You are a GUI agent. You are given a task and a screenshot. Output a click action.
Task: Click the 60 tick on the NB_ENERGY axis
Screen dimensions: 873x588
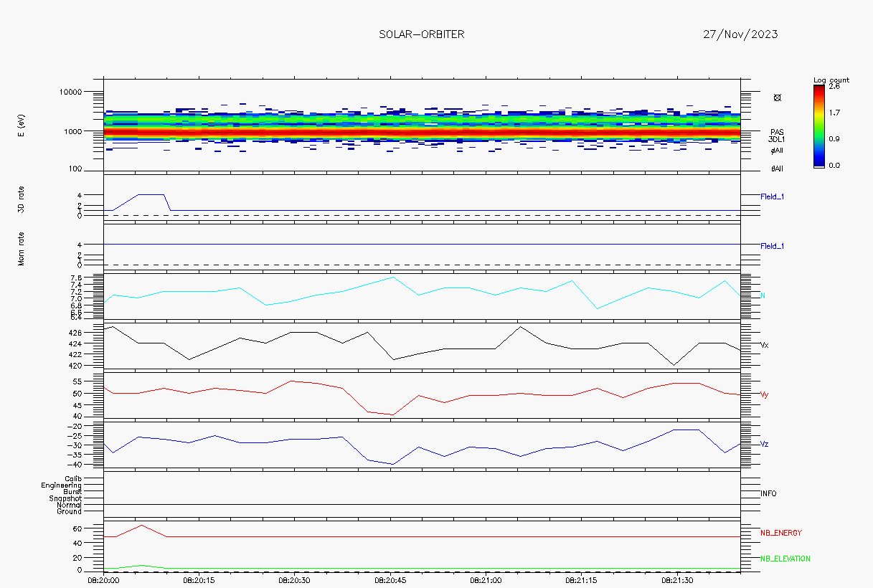pos(77,528)
